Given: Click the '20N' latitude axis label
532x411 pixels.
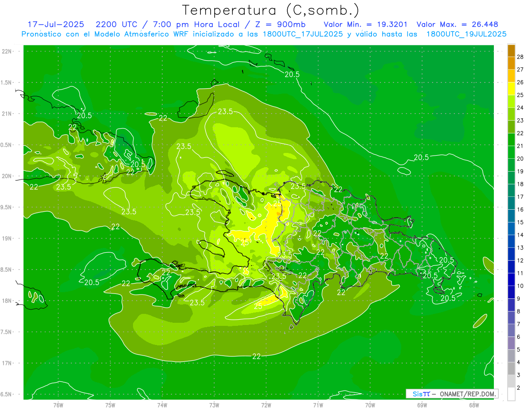Looking at the screenshot, I should coord(7,176).
